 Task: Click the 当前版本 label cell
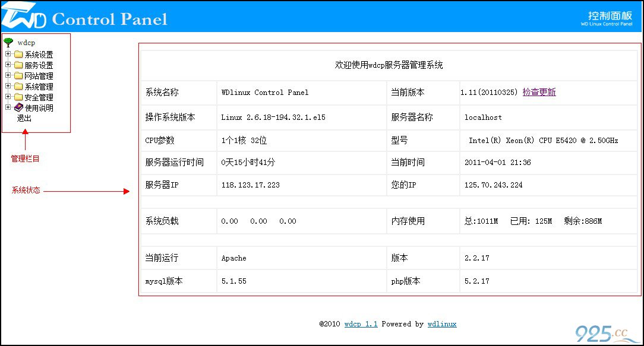pyautogui.click(x=422, y=93)
